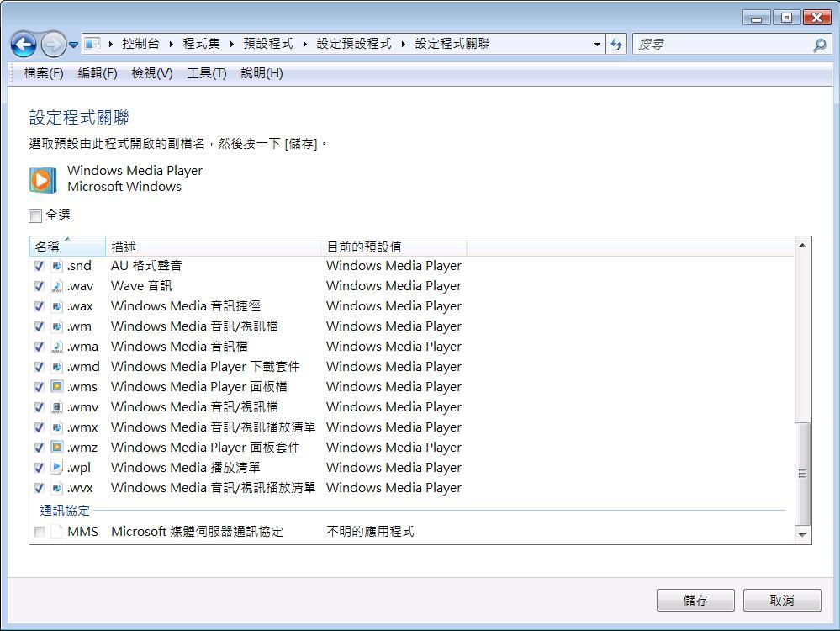
Task: Open the 檔案(F) menu
Action: [44, 73]
